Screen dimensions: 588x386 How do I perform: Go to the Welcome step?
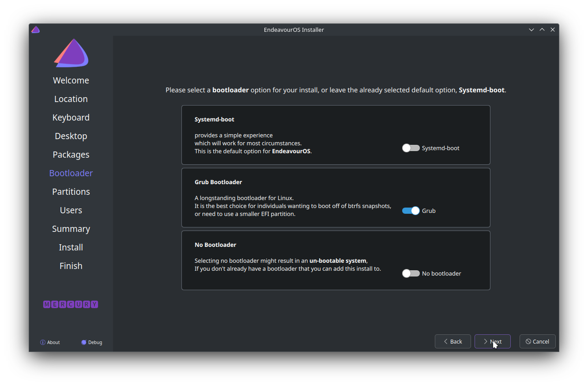(x=71, y=80)
